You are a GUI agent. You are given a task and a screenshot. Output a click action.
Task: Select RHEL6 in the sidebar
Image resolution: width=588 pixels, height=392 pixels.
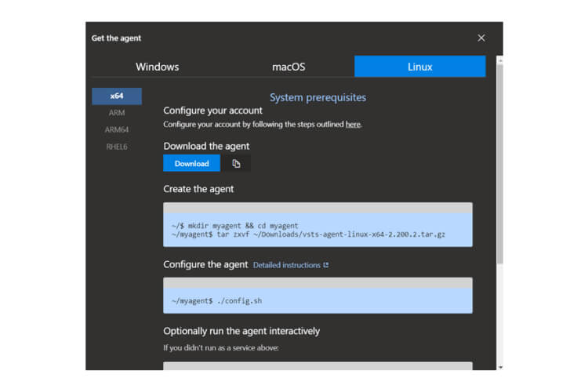(x=117, y=147)
